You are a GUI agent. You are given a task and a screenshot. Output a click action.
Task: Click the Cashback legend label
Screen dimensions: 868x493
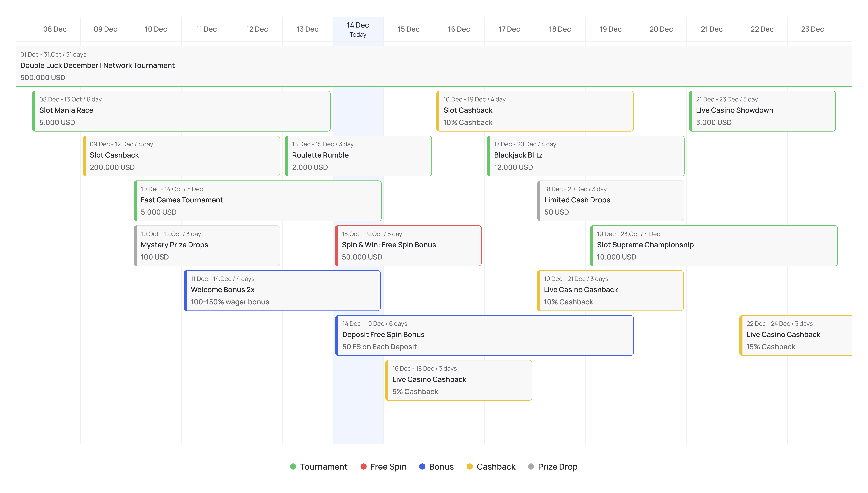click(x=496, y=467)
